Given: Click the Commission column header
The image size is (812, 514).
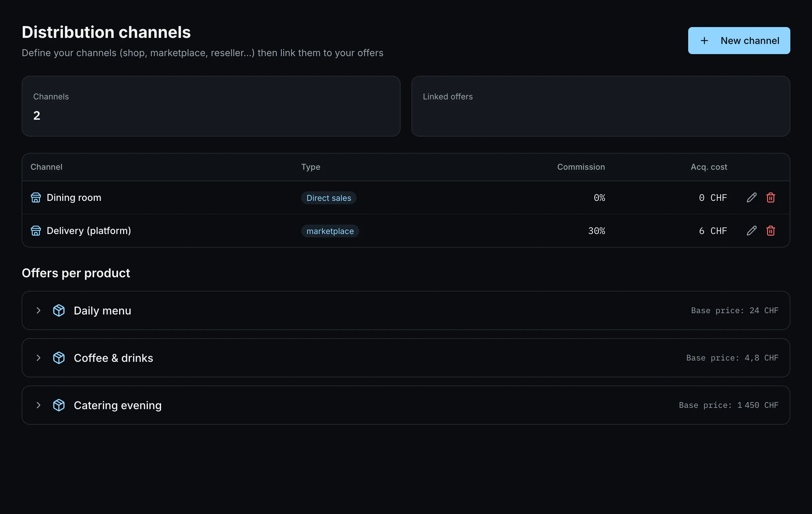Looking at the screenshot, I should (581, 167).
